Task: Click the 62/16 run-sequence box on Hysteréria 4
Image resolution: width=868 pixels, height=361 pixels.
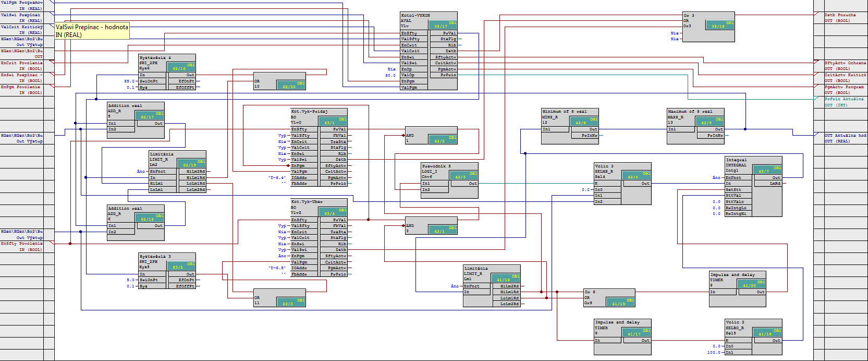Action: [181, 67]
